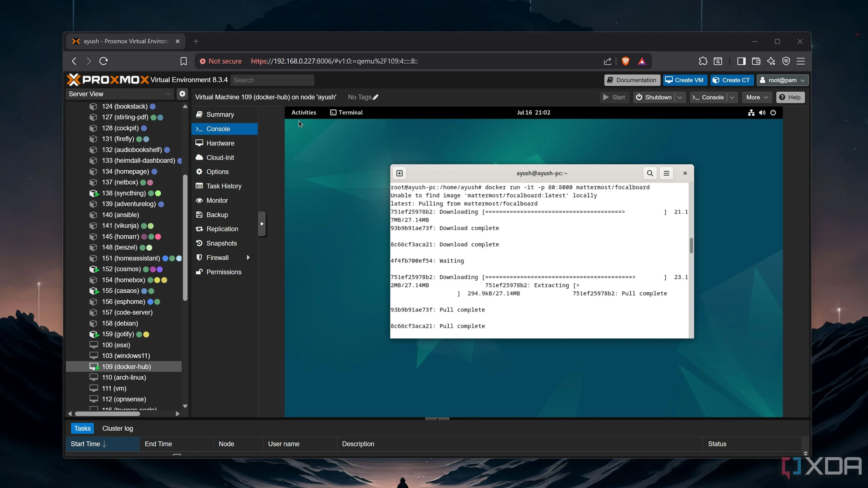868x488 pixels.
Task: Click the Brave Shields lion icon
Action: coord(625,61)
